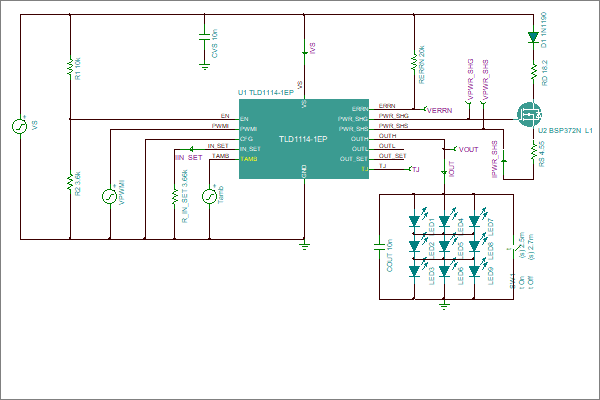Select the IIN_SET current probe arrow
The height and width of the screenshot is (400, 600).
pos(192,149)
